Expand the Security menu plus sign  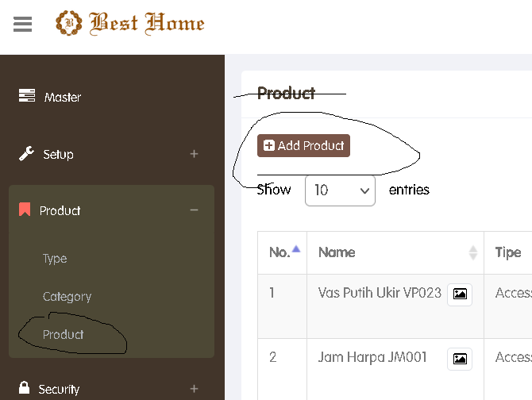(x=194, y=389)
